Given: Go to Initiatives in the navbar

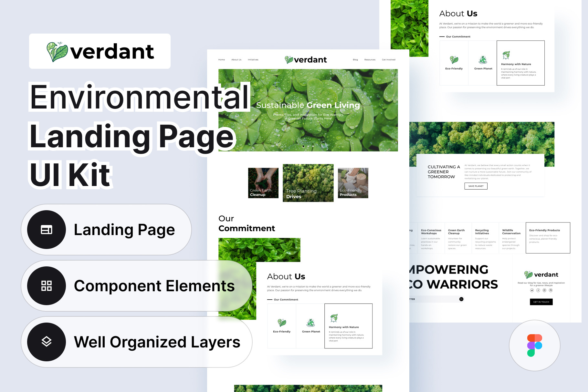Looking at the screenshot, I should tap(253, 60).
